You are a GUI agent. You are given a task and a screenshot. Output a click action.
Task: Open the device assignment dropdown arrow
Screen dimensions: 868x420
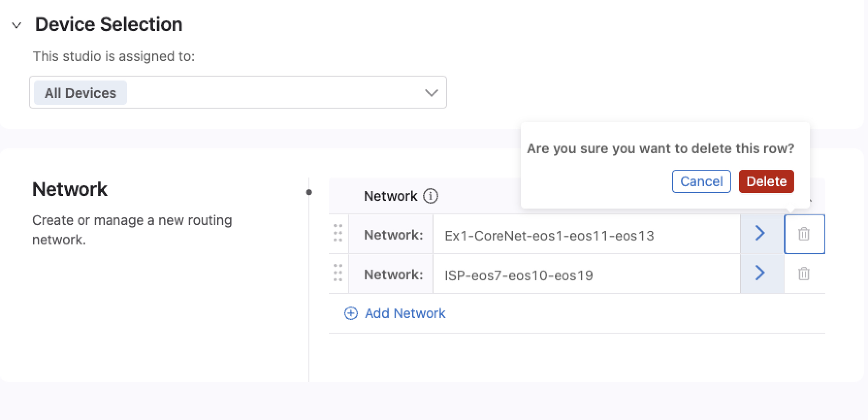(x=431, y=93)
